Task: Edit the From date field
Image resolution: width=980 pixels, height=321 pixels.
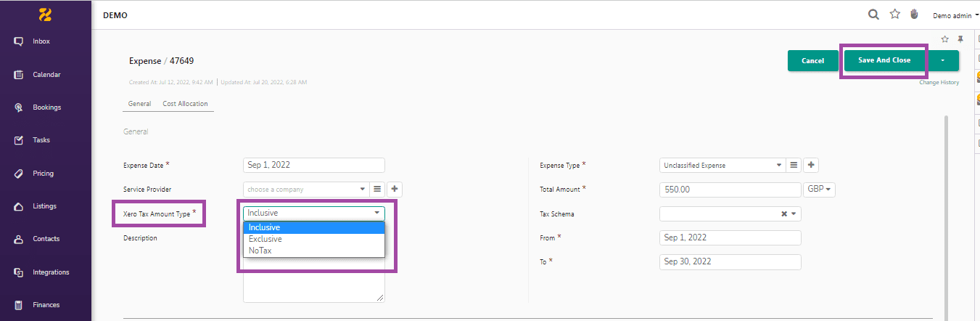Action: pos(730,237)
